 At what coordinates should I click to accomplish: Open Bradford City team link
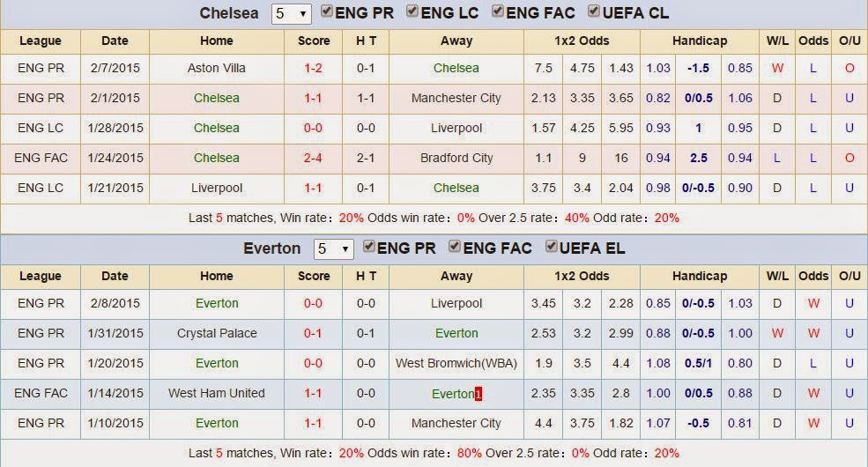tap(456, 158)
